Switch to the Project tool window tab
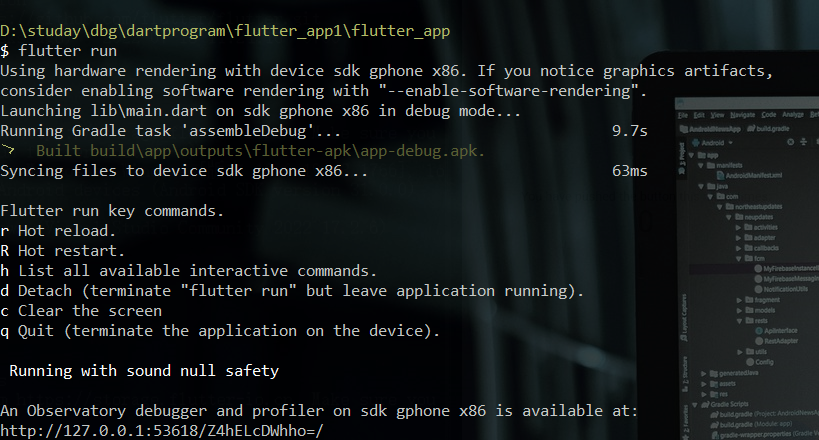The height and width of the screenshot is (440, 819). tap(682, 158)
